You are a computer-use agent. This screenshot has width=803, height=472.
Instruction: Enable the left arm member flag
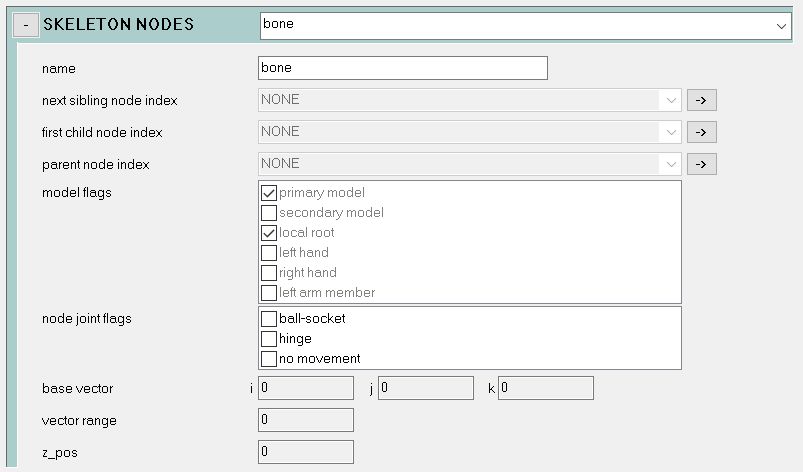tap(269, 293)
